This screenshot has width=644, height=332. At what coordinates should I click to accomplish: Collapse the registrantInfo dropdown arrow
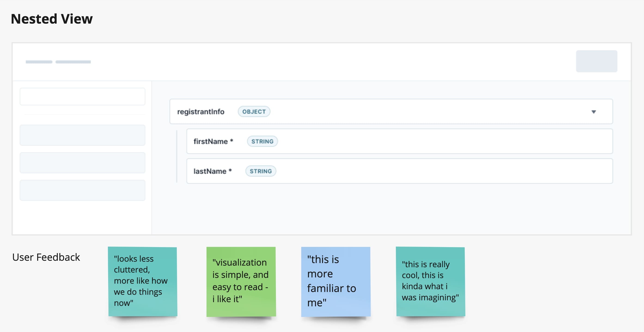click(x=593, y=112)
